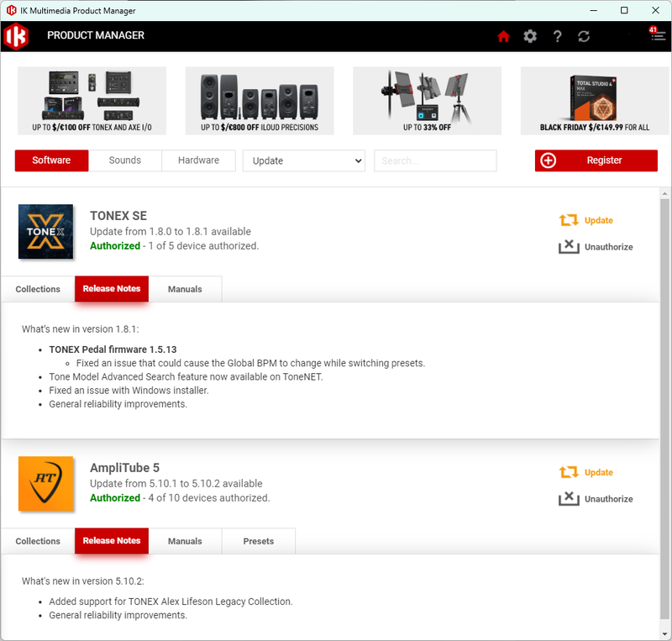
Task: Open notifications menu with 41 badge
Action: pyautogui.click(x=657, y=34)
